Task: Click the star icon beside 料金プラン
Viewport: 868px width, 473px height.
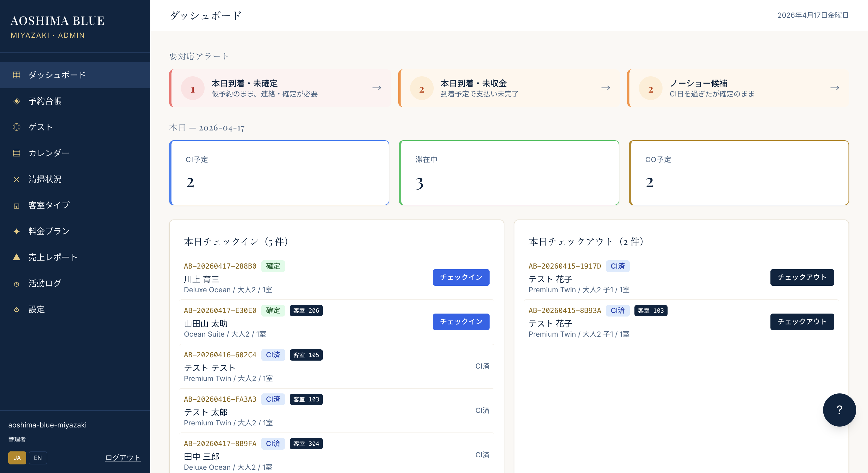Action: (x=17, y=231)
